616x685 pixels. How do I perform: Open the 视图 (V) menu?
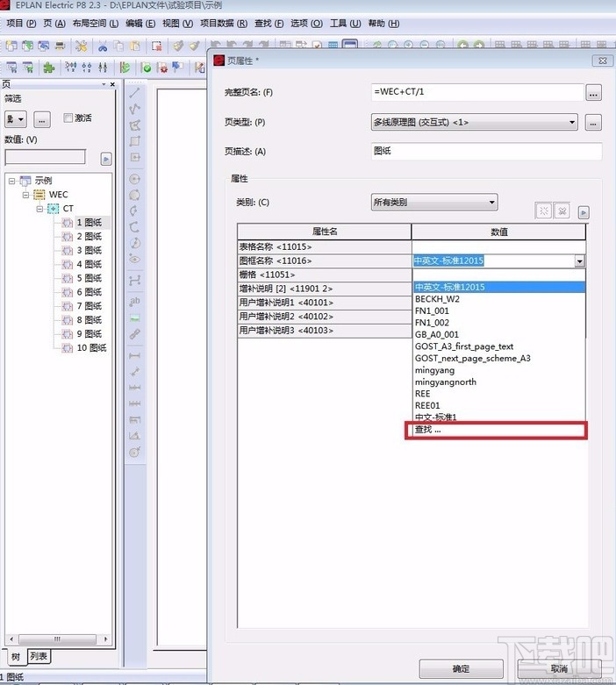177,23
